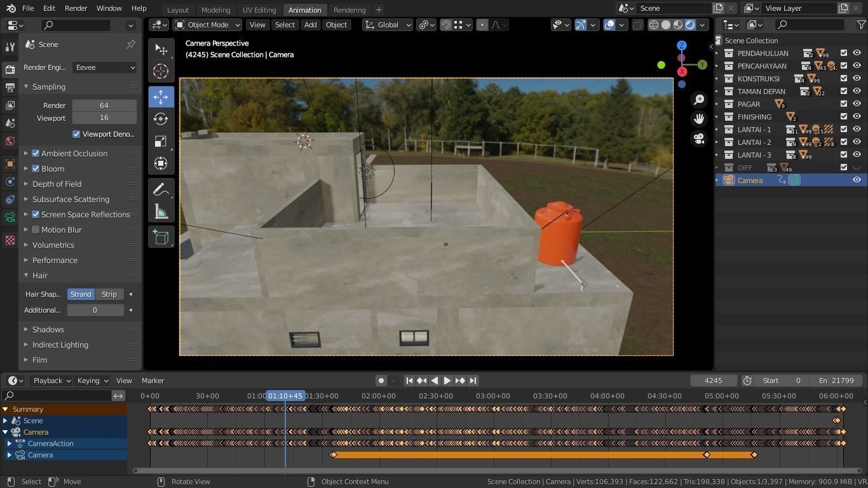Screen dimensions: 868x488
Task: Switch to wireframe viewport shading
Action: tap(653, 25)
